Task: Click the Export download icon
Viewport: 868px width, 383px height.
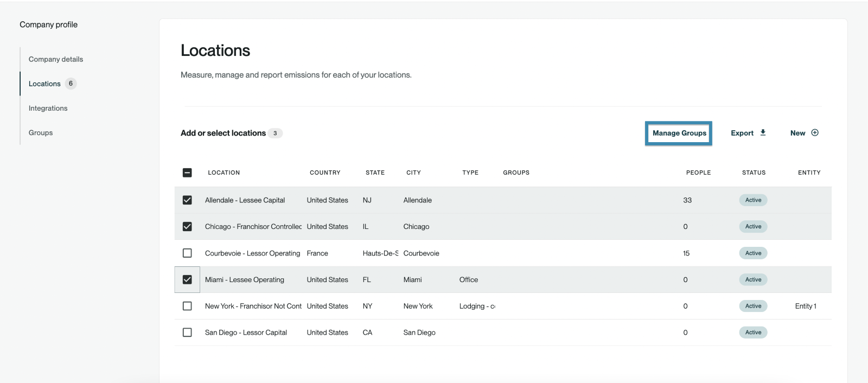Action: 763,132
